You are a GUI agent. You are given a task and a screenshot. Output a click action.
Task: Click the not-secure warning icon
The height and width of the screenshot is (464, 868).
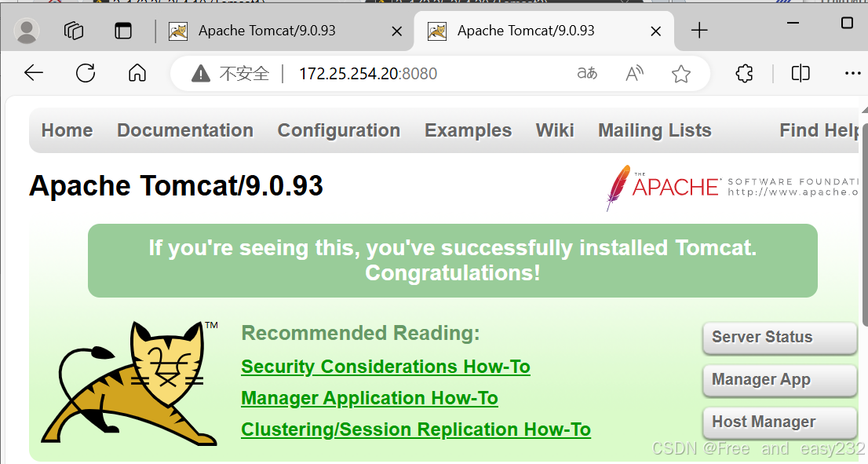click(x=200, y=73)
